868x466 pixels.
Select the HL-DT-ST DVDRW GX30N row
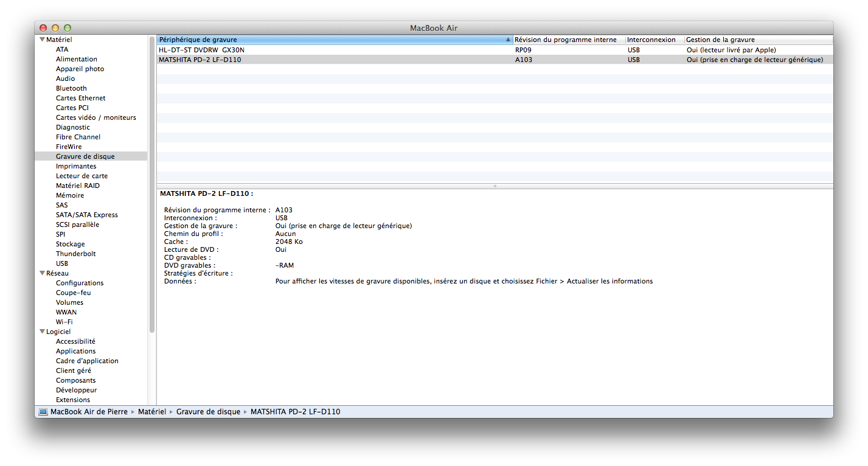pyautogui.click(x=495, y=50)
